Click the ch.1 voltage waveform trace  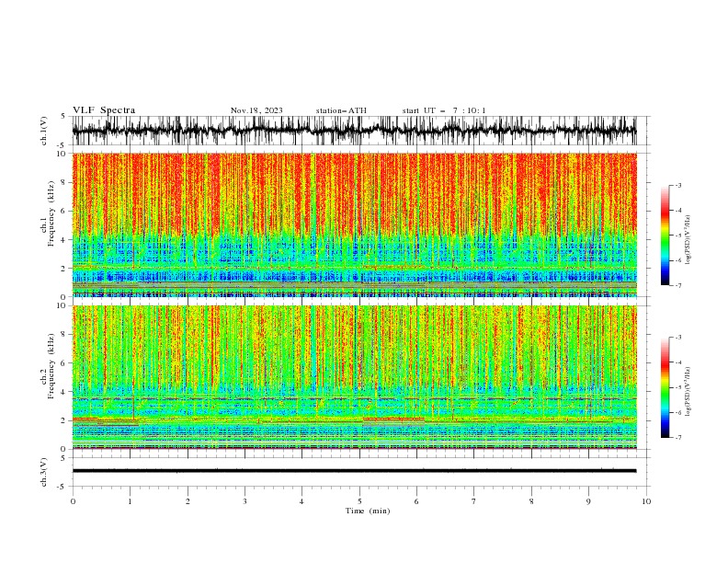tap(354, 131)
